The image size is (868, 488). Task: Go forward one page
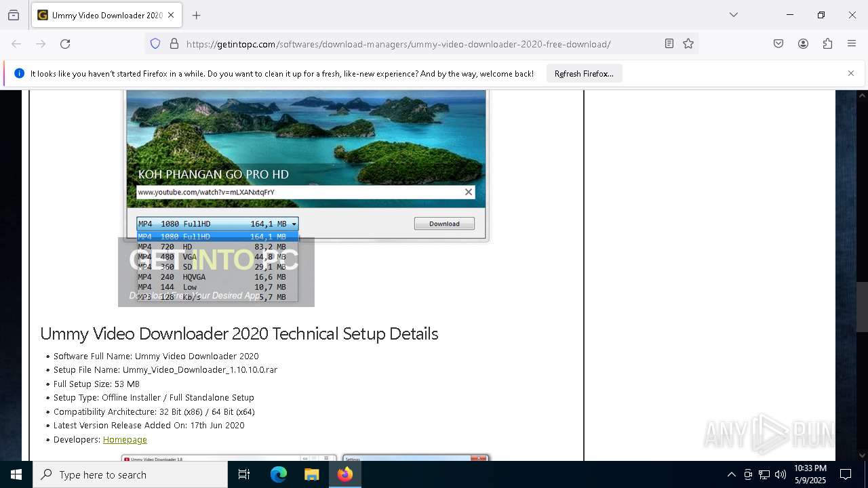tap(41, 44)
